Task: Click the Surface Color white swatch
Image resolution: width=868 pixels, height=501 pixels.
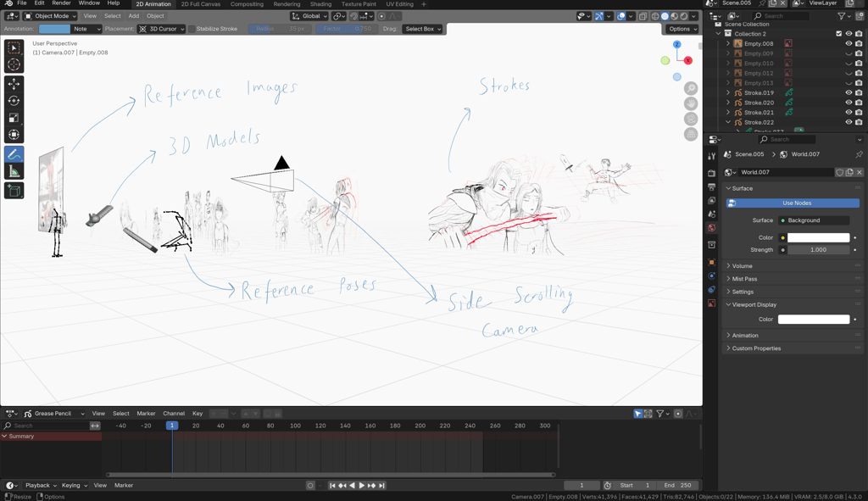Action: [818, 237]
